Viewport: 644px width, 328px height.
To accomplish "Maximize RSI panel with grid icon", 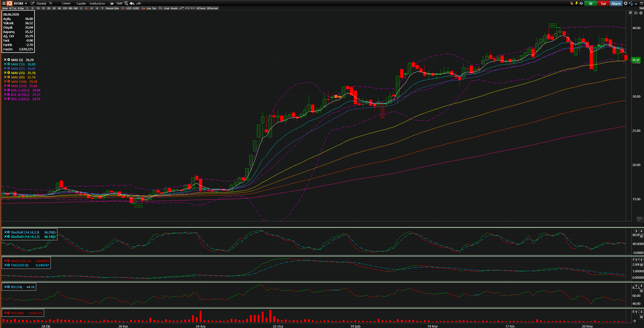I will click(x=641, y=291).
